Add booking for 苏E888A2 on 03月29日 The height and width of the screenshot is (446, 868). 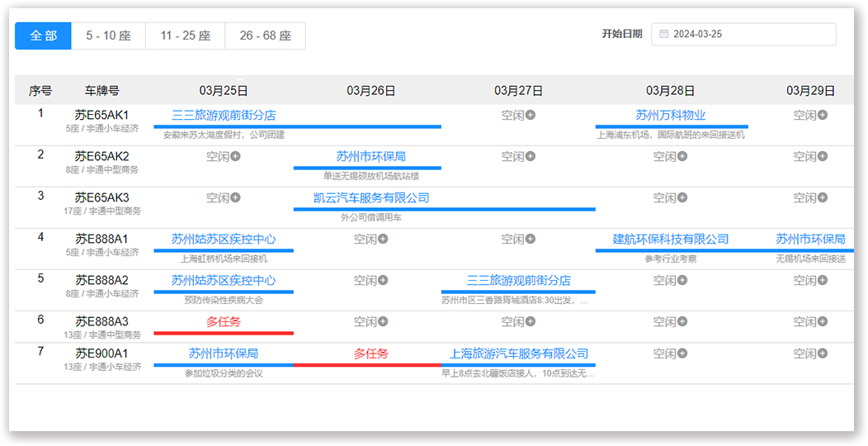coord(823,281)
